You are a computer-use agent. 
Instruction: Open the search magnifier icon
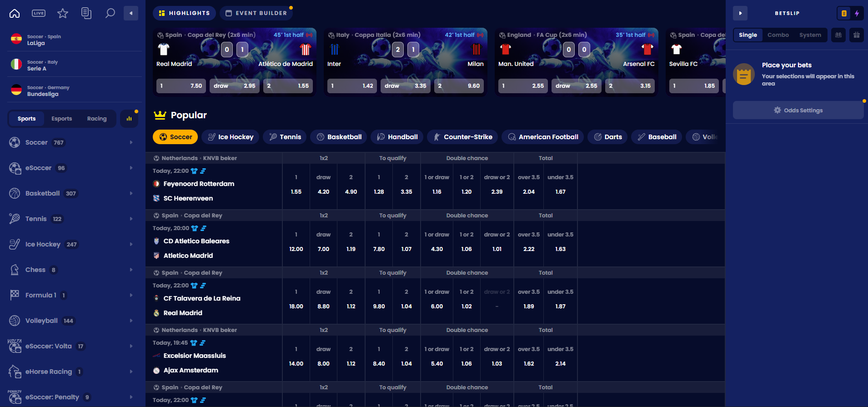coord(110,13)
